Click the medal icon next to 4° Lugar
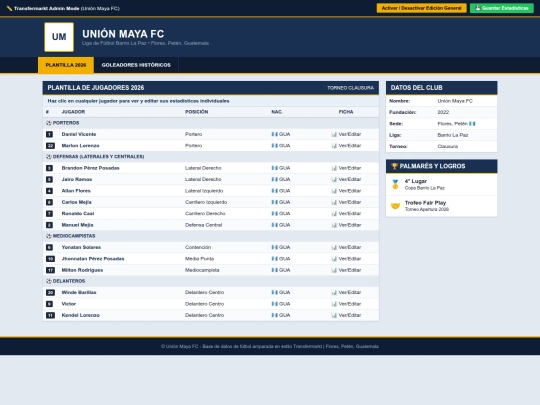This screenshot has height=405, width=540. [x=395, y=184]
